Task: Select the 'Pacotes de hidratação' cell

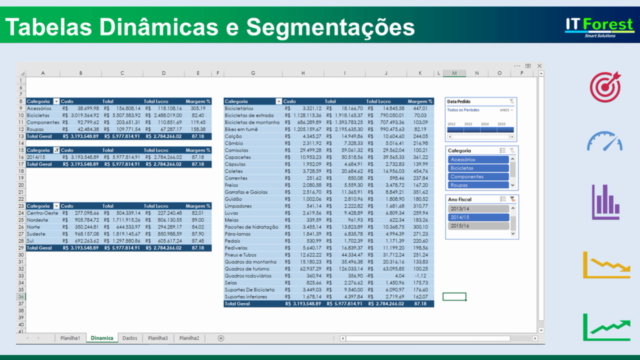Action: [253, 227]
